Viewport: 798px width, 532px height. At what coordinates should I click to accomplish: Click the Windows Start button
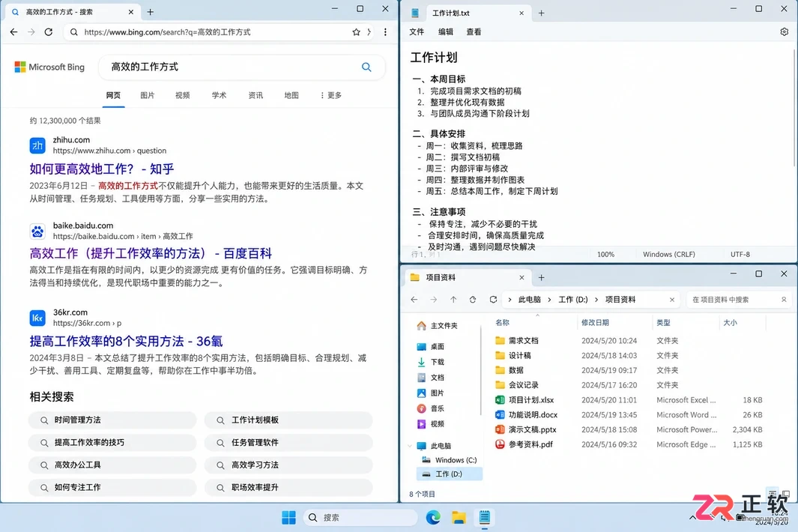[x=288, y=517]
